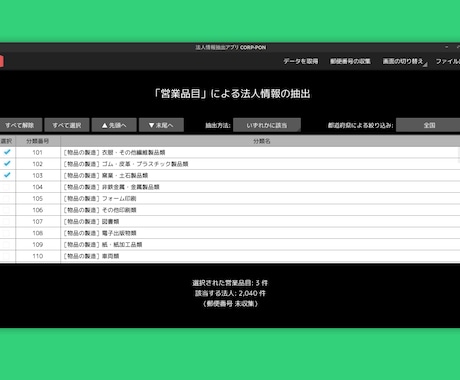This screenshot has width=460, height=380.
Task: Check the box for row 106
Action: coord(6,210)
